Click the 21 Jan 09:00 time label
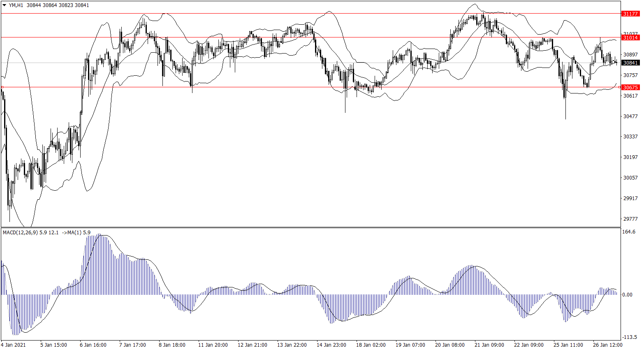Image resolution: width=644 pixels, height=350 pixels. point(489,345)
